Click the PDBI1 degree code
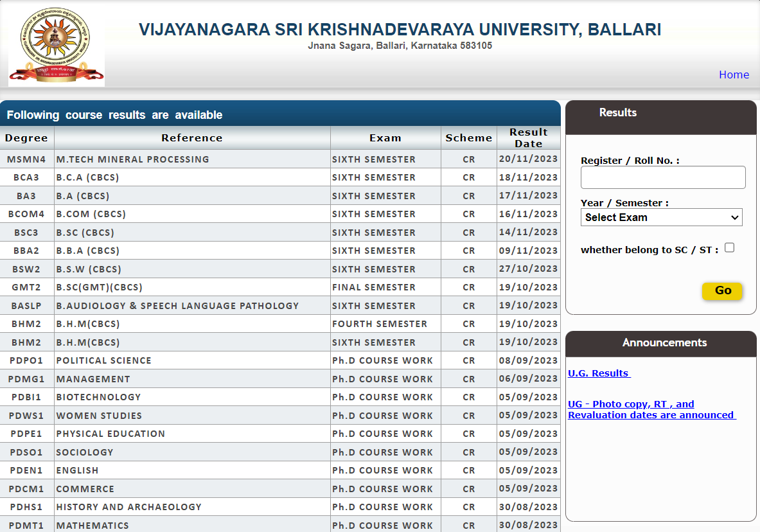Viewport: 760px width, 532px height. 26,397
